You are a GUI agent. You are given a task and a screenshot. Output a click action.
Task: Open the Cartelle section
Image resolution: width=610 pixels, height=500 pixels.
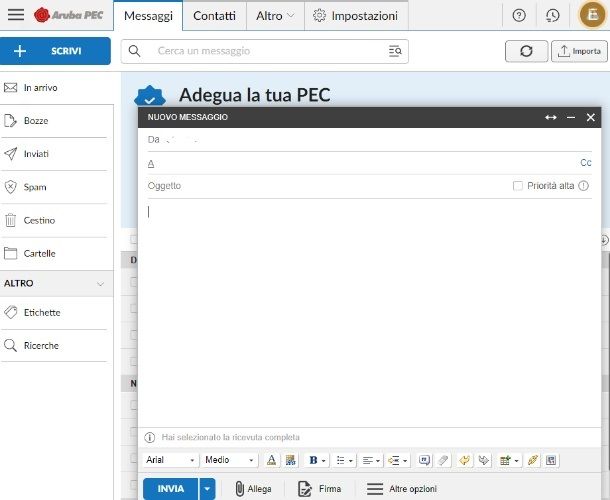point(54,254)
